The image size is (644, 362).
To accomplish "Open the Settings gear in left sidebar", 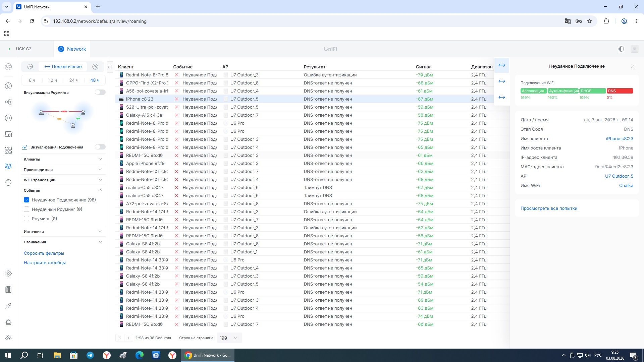I will click(x=8, y=274).
